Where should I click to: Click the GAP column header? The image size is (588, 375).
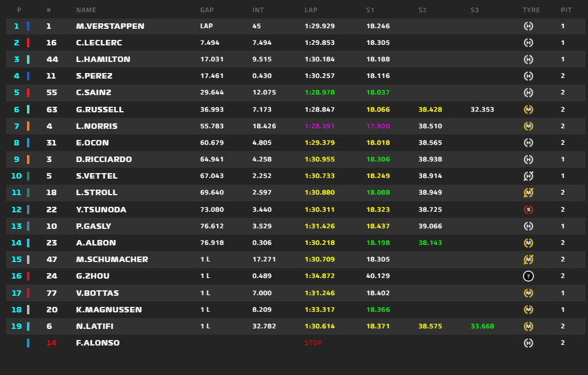207,10
